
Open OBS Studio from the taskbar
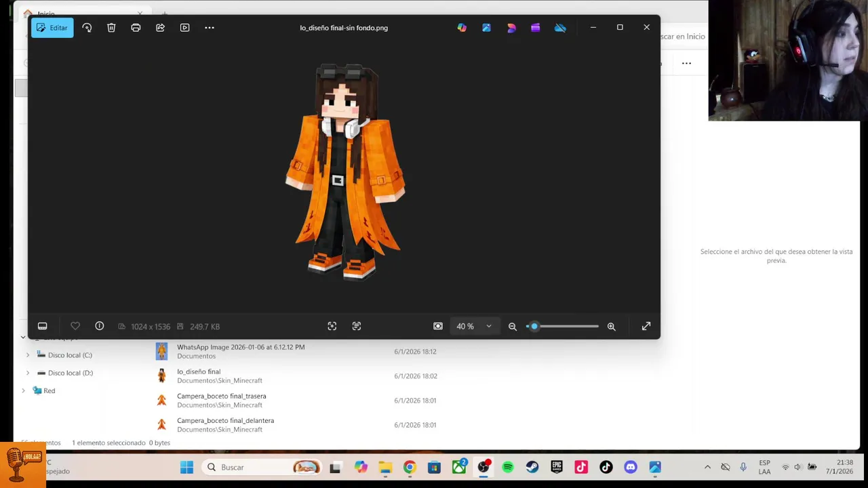point(484,467)
